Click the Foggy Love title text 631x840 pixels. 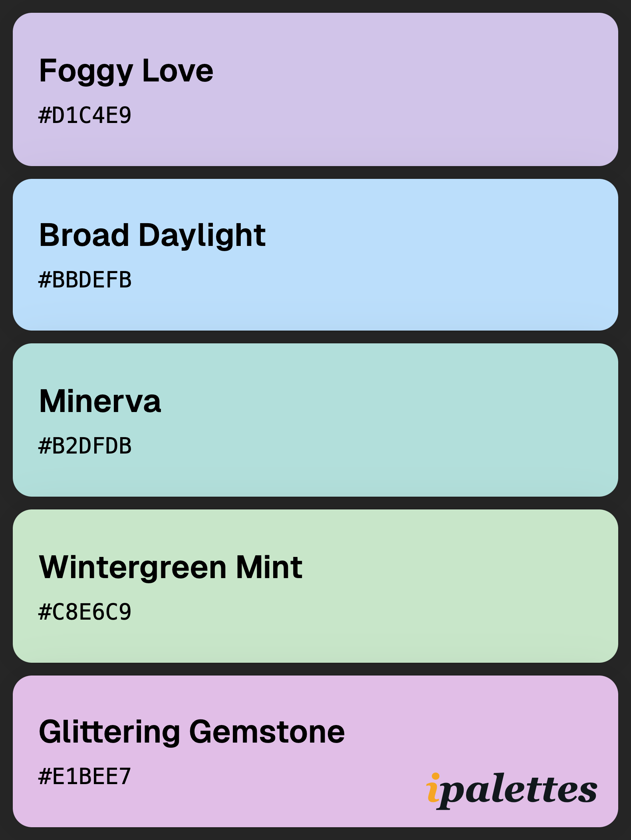pos(126,71)
